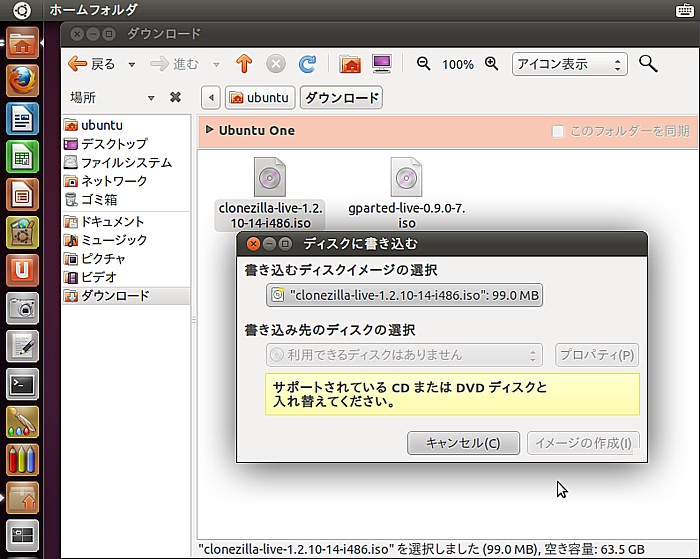Expand the Ubuntu One section triangle
The width and height of the screenshot is (700, 559).
point(209,129)
